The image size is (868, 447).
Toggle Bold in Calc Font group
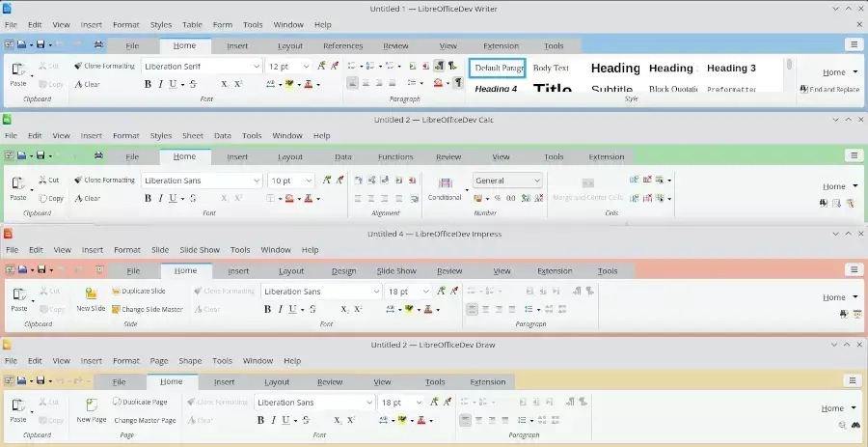(x=148, y=198)
